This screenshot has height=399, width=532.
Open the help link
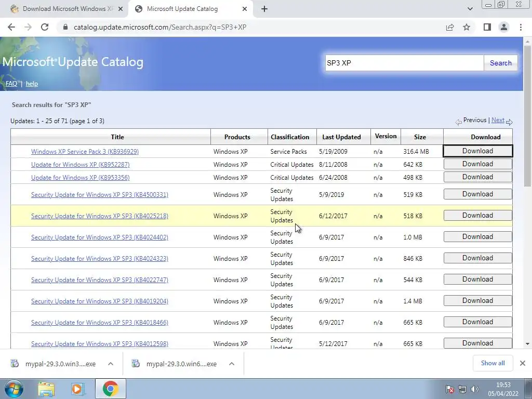click(x=32, y=84)
